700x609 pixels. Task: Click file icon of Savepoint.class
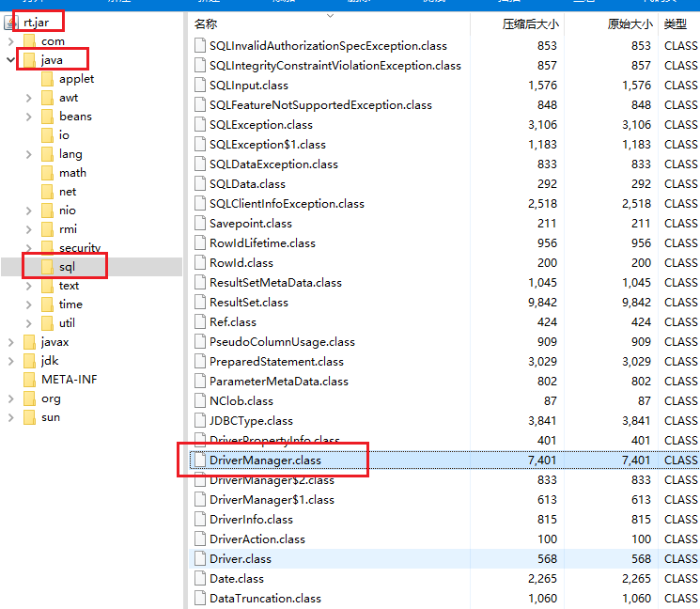(200, 224)
